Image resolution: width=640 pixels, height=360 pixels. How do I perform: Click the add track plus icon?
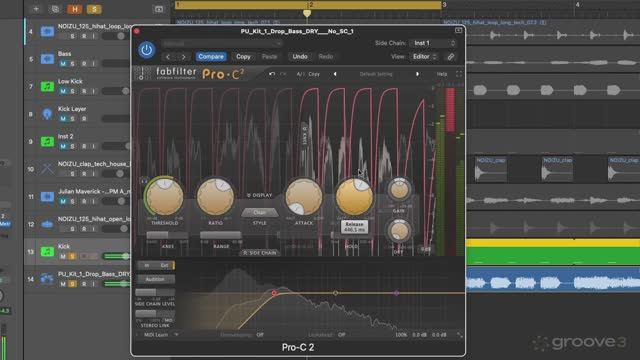[x=36, y=9]
